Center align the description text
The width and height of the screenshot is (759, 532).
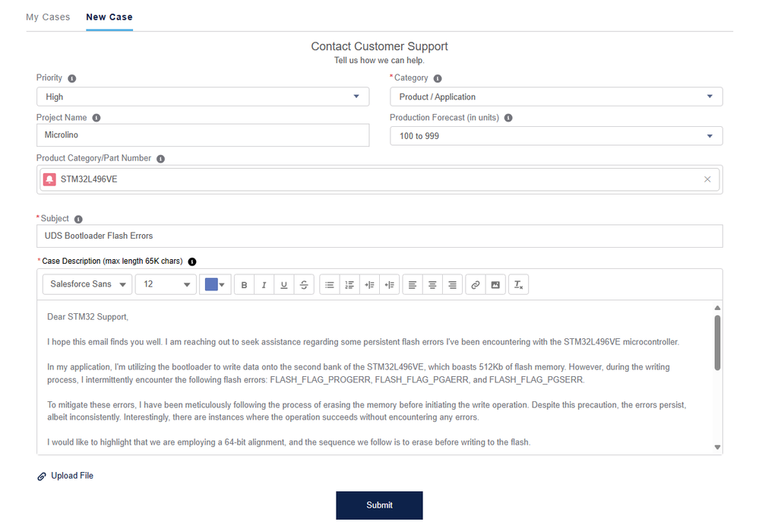pyautogui.click(x=432, y=285)
